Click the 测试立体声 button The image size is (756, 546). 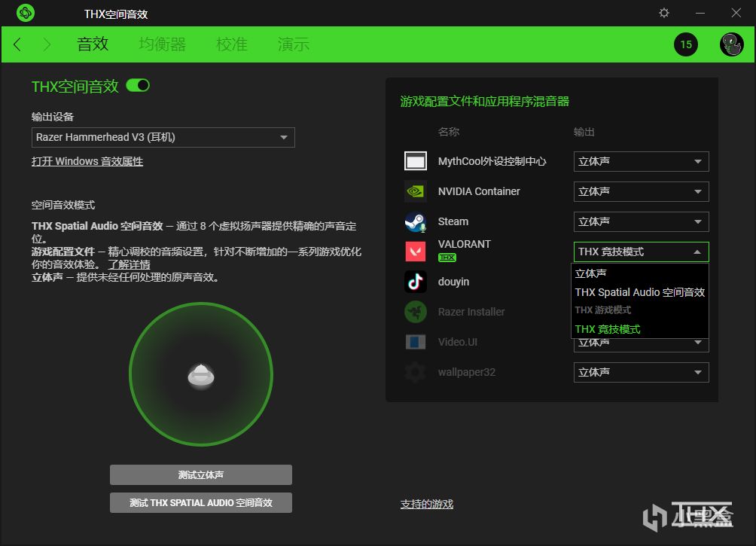coord(200,474)
